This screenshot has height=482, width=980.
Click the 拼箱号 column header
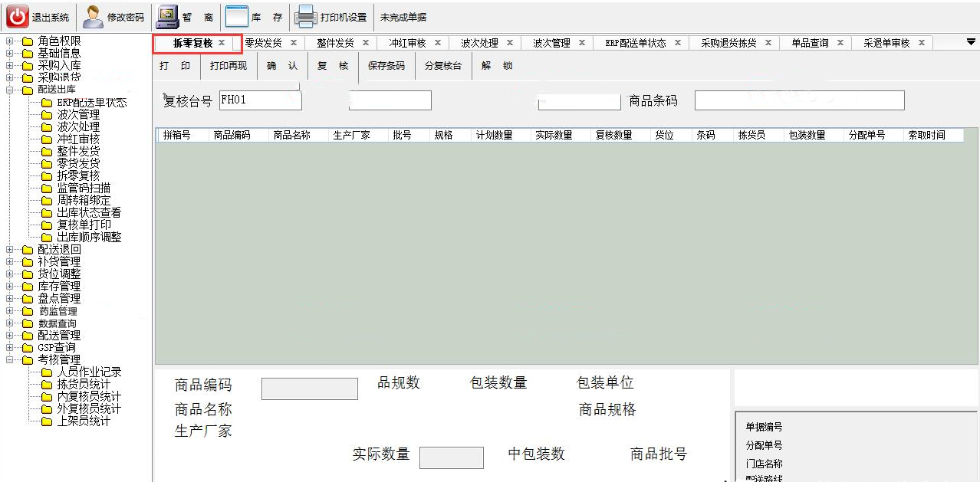tap(176, 135)
